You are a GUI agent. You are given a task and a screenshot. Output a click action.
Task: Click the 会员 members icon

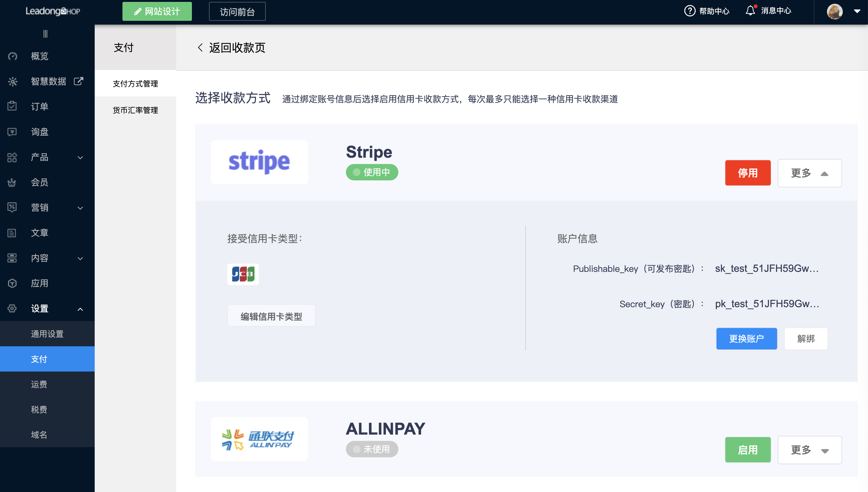click(x=12, y=182)
